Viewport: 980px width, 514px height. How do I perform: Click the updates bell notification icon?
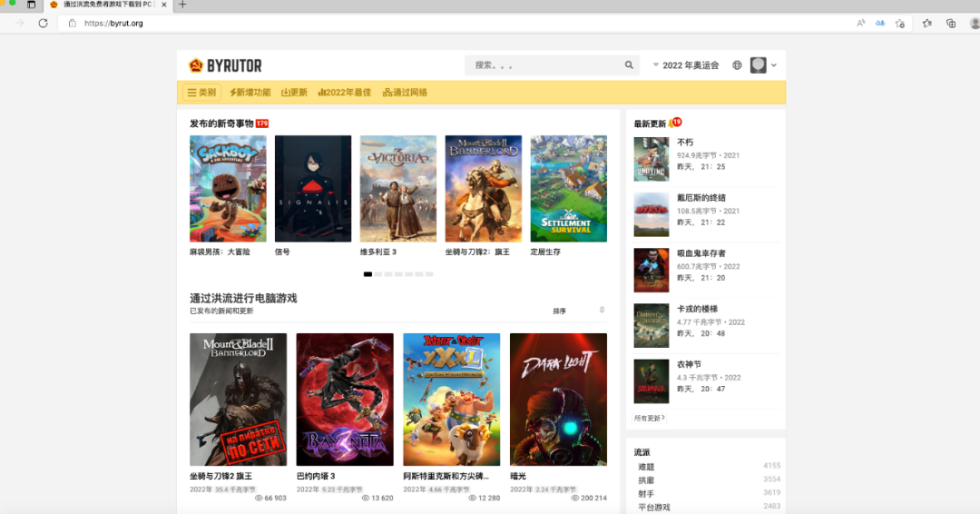pyautogui.click(x=674, y=123)
